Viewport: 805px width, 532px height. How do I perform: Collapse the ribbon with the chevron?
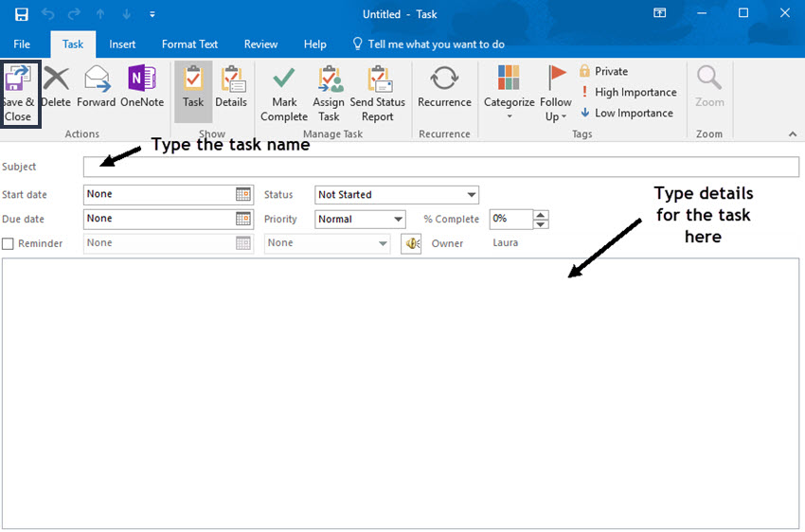click(x=793, y=133)
